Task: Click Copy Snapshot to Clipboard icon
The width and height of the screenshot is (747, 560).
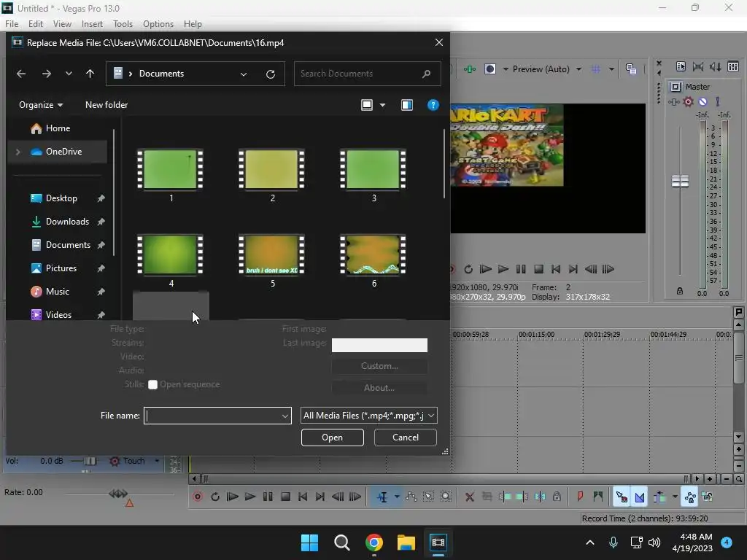Action: tap(631, 69)
